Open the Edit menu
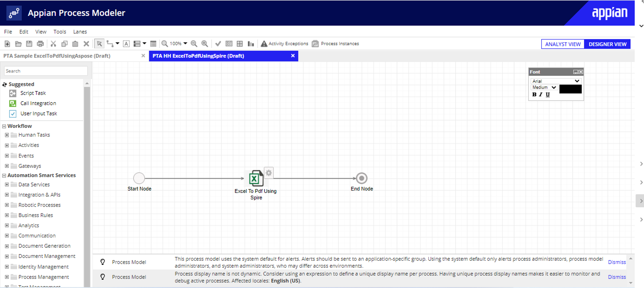Screen dimensions: 644x288 pos(24,32)
